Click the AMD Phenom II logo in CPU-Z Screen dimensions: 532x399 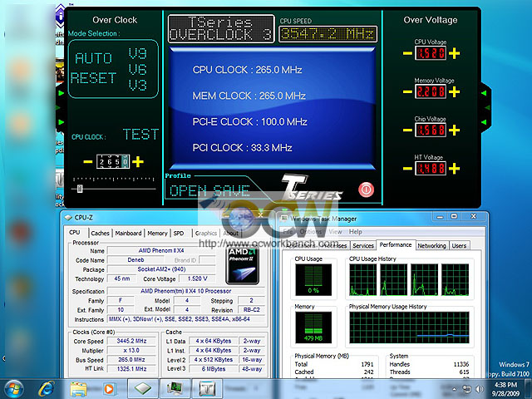242,266
